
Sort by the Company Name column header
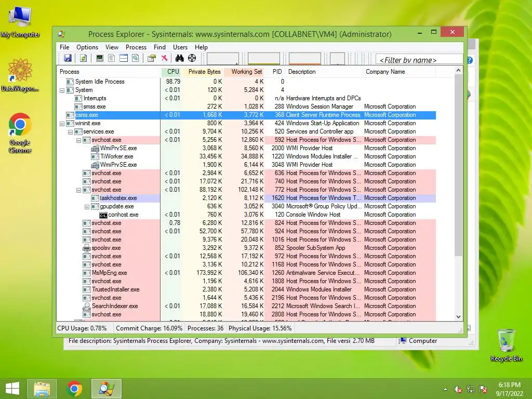tap(399, 72)
